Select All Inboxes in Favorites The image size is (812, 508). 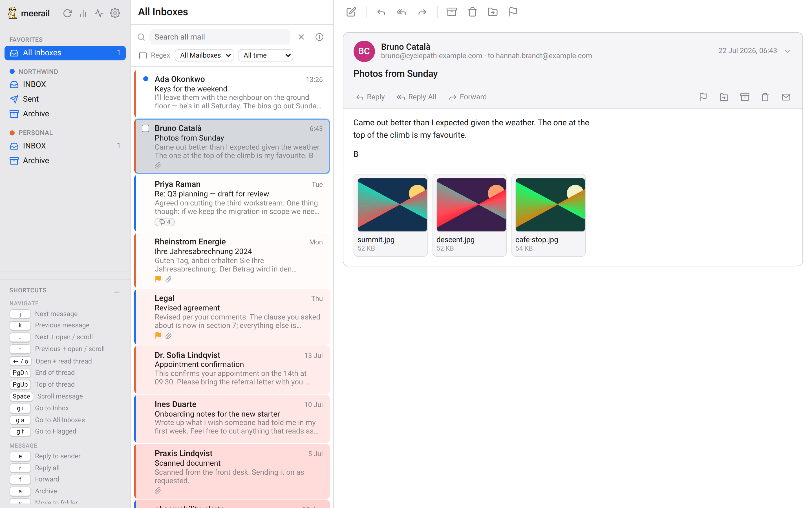pyautogui.click(x=65, y=53)
